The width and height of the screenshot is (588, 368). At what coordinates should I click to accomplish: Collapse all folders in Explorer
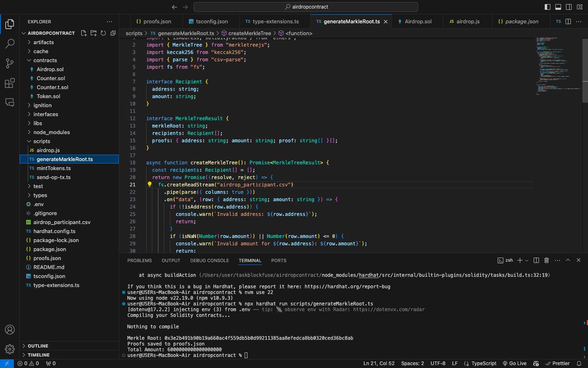click(113, 33)
